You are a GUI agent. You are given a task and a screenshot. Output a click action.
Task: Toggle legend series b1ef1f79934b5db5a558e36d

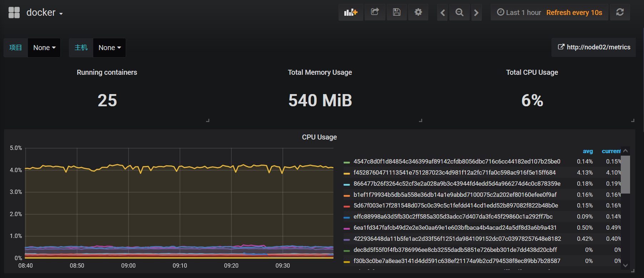pos(455,195)
